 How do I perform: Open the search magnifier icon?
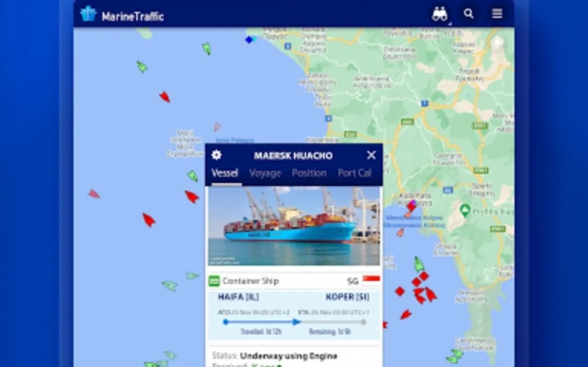[468, 14]
